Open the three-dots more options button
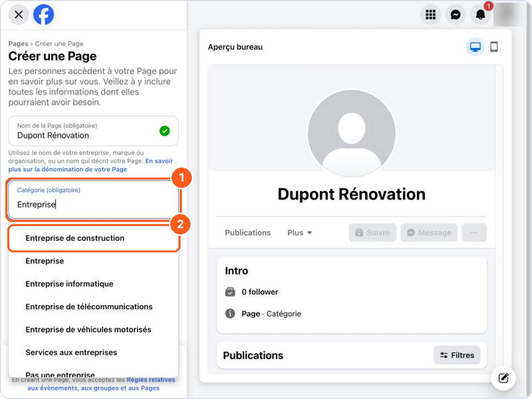This screenshot has height=399, width=532. tap(474, 233)
